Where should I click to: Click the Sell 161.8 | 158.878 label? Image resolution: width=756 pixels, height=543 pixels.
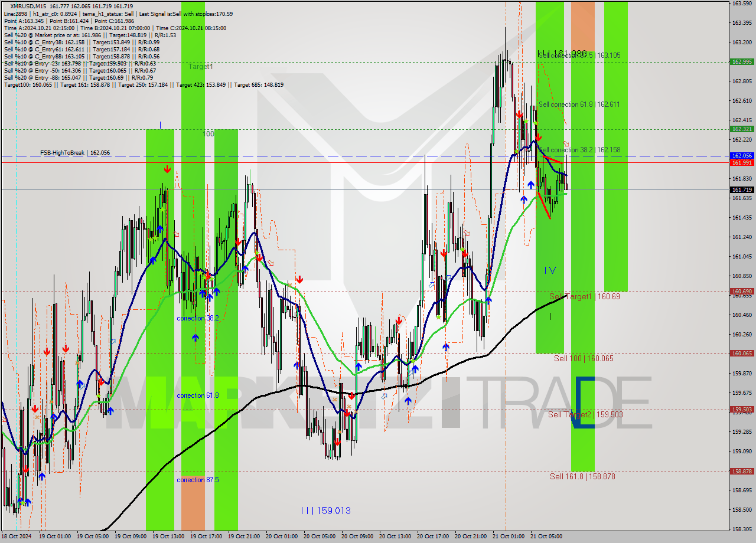(583, 476)
